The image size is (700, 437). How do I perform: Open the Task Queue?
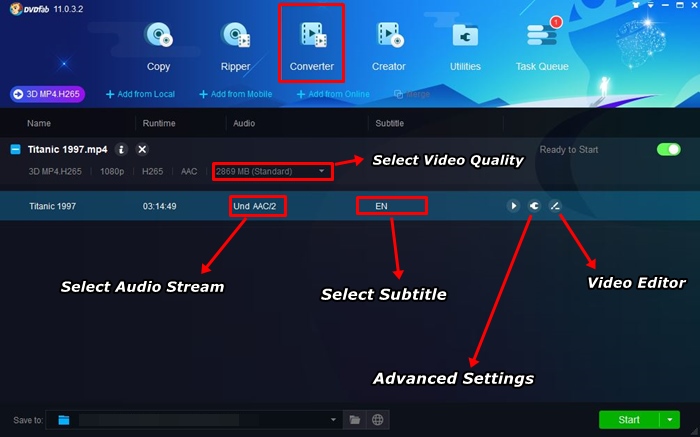pyautogui.click(x=542, y=46)
